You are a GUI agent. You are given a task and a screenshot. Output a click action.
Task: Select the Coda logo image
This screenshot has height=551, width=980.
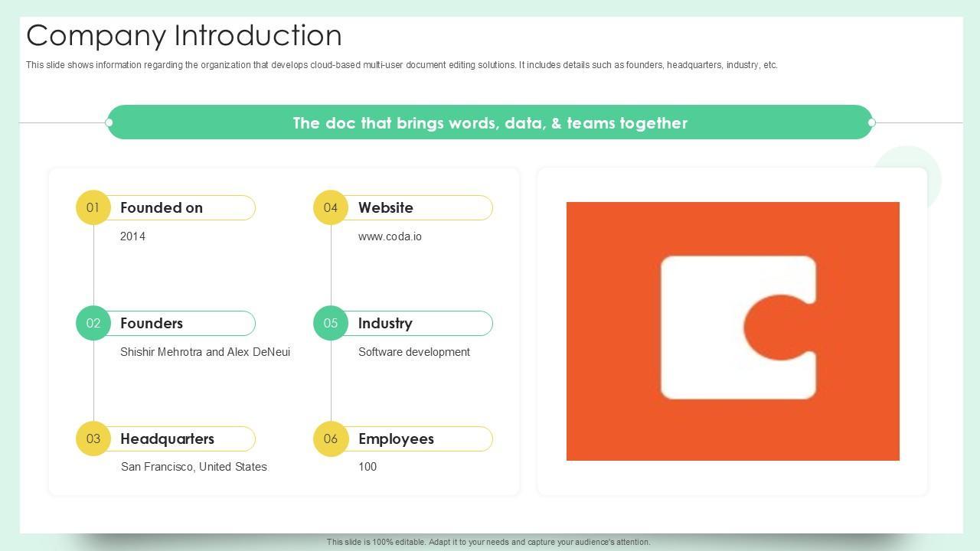(x=733, y=331)
